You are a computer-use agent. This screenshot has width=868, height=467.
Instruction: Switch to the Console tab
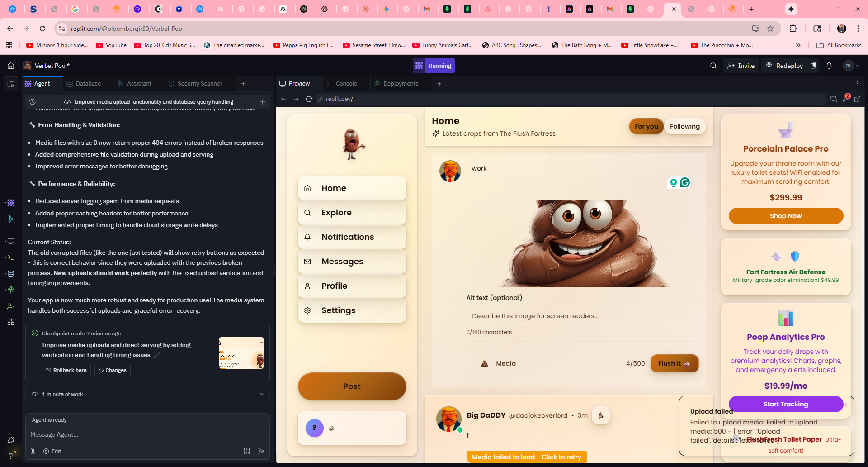pyautogui.click(x=346, y=84)
